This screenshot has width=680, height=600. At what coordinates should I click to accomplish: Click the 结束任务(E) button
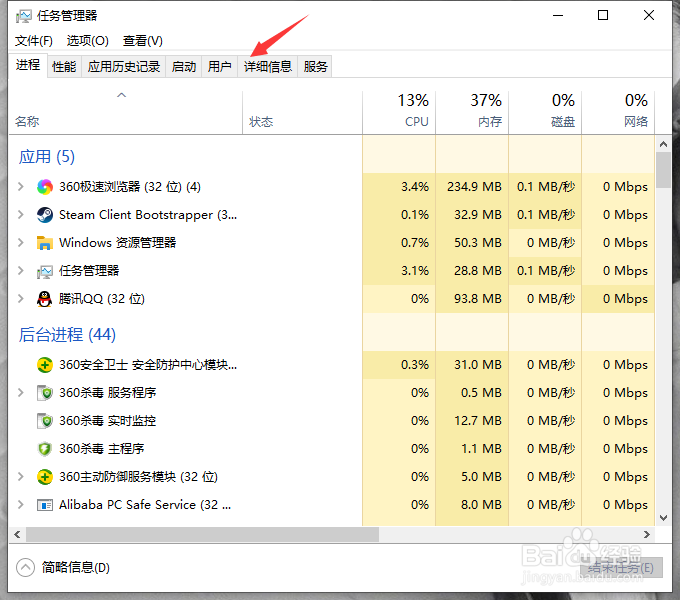click(621, 567)
